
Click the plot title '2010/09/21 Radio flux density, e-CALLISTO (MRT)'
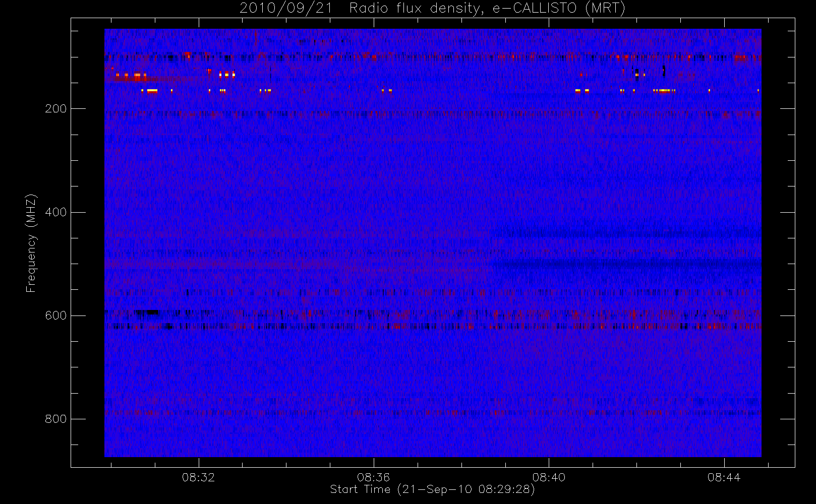433,9
